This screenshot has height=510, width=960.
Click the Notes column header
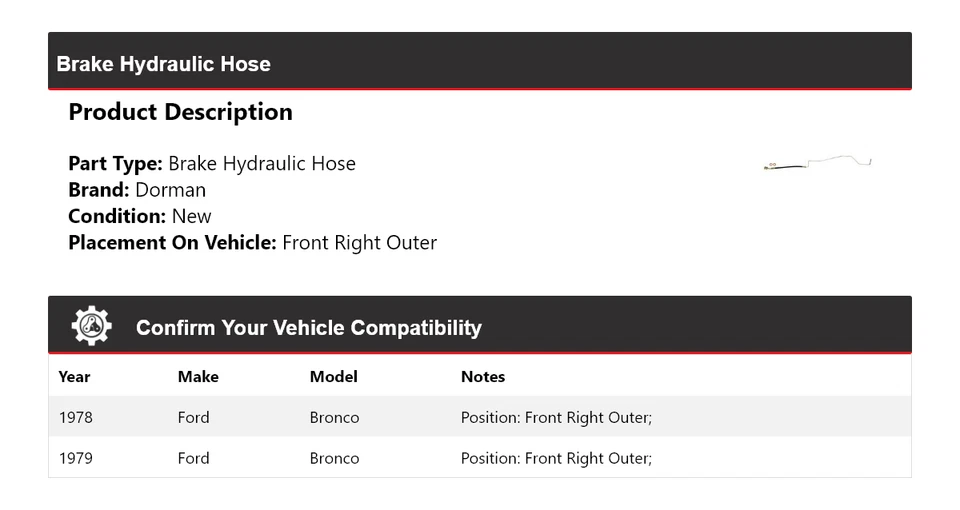(x=482, y=377)
